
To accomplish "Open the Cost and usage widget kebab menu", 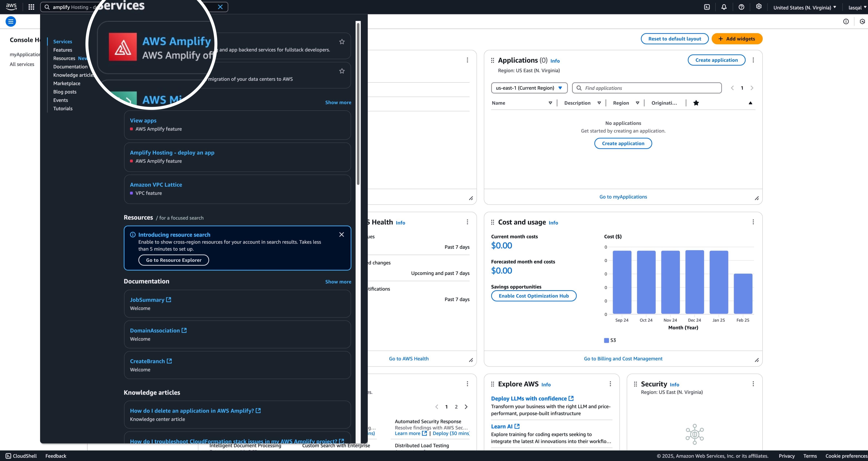I will coord(753,222).
